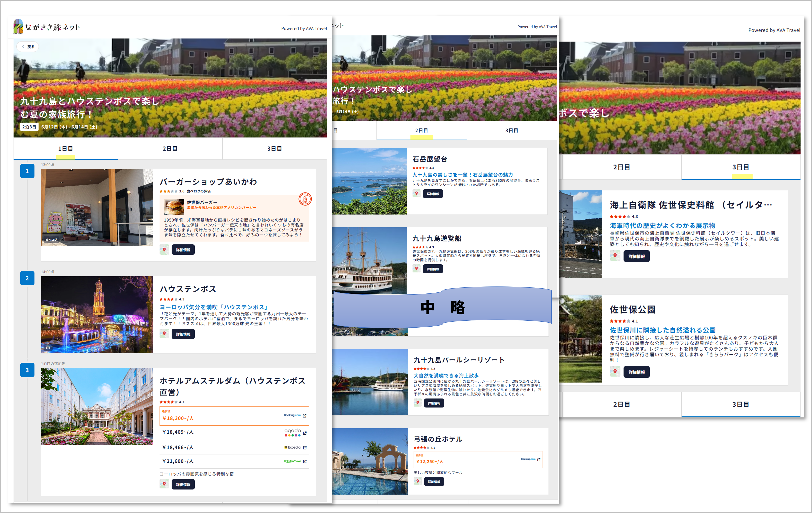Open the ホテルアムステルダム photo

point(97,406)
